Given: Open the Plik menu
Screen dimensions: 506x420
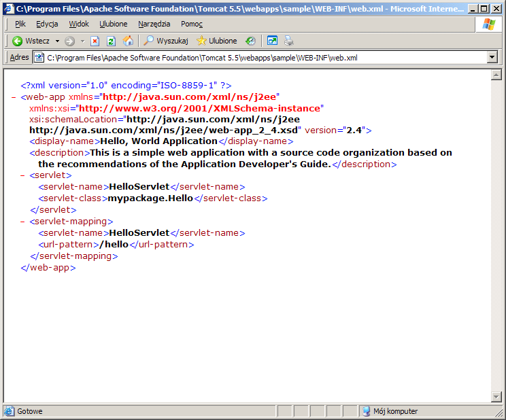Looking at the screenshot, I should pos(20,24).
